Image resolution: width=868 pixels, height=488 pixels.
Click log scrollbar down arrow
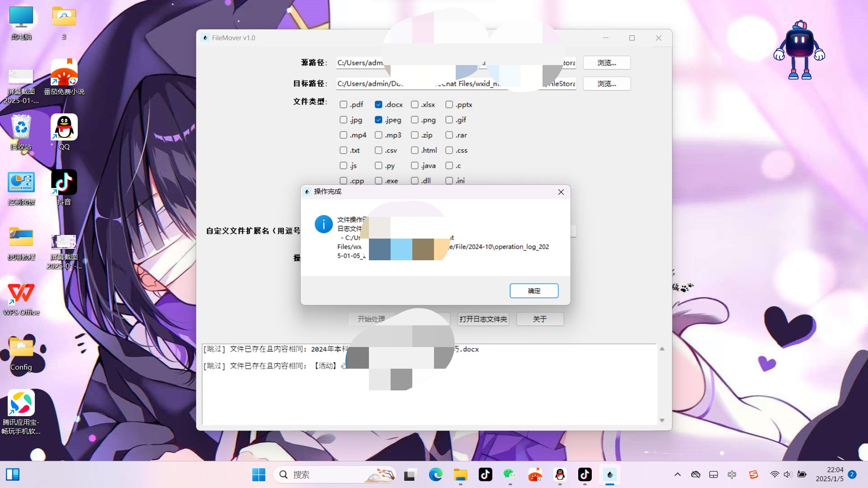point(662,420)
